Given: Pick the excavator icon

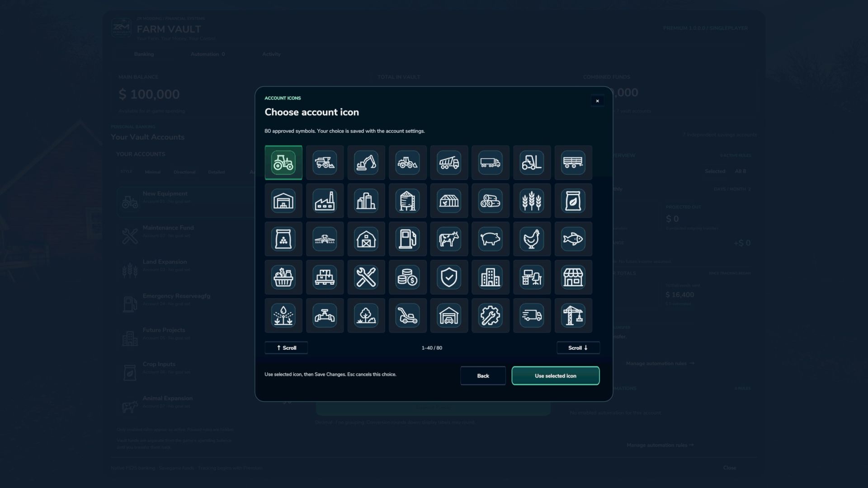Looking at the screenshot, I should 366,163.
